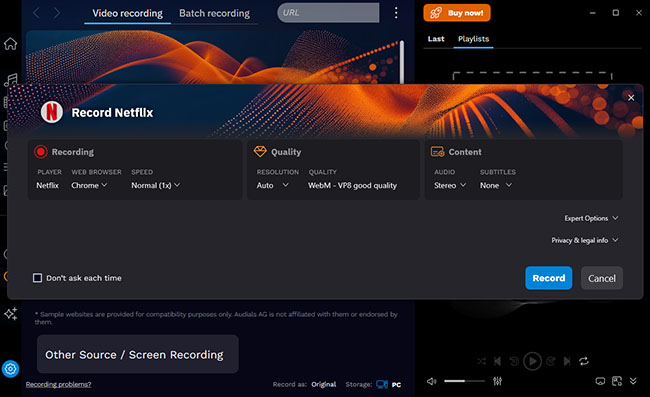
Task: Open the Web Browser Chrome dropdown
Action: click(x=89, y=185)
